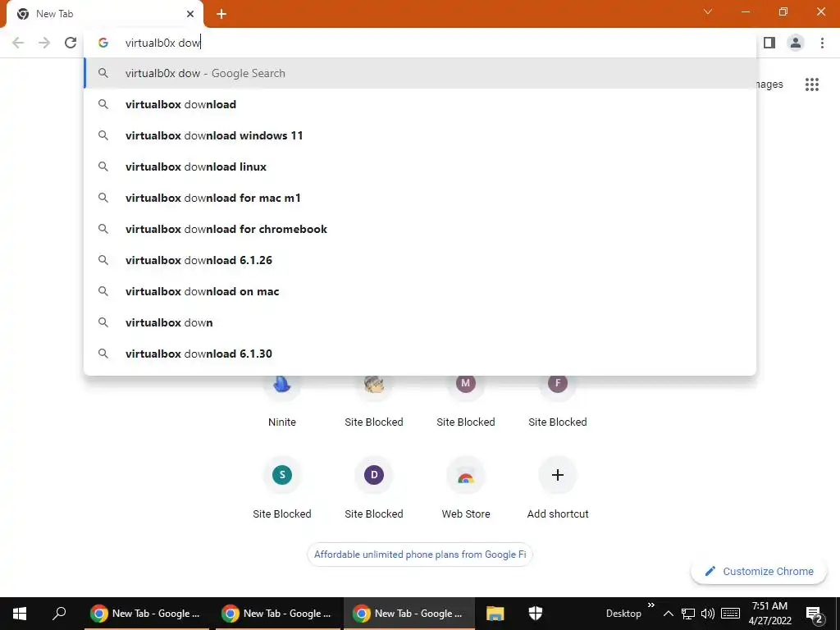Screen dimensions: 840x630
Task: Show hidden system tray icons
Action: [668, 614]
